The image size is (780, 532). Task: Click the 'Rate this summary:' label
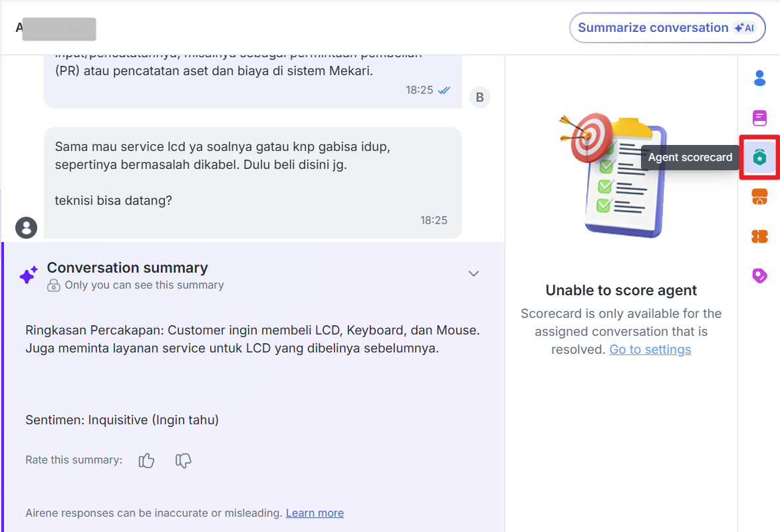coord(74,460)
